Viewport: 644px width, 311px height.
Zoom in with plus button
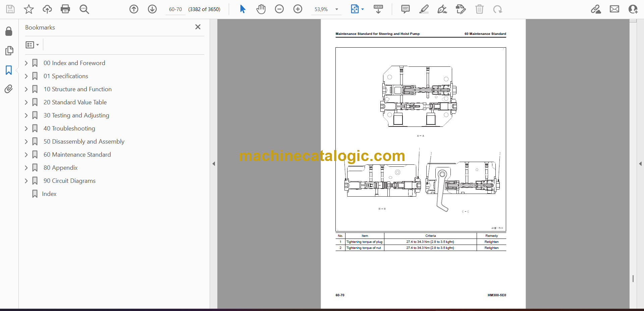tap(298, 9)
